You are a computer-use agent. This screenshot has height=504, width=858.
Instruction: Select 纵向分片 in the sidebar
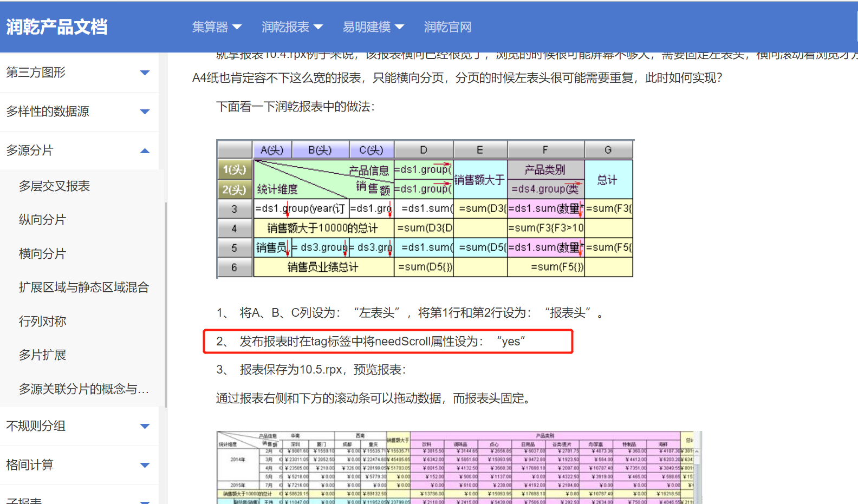click(42, 220)
